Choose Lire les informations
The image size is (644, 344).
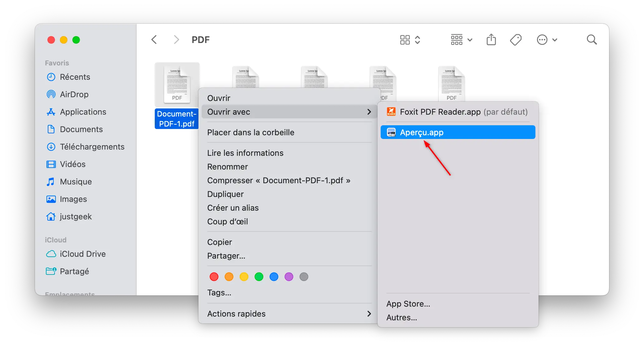tap(289, 153)
